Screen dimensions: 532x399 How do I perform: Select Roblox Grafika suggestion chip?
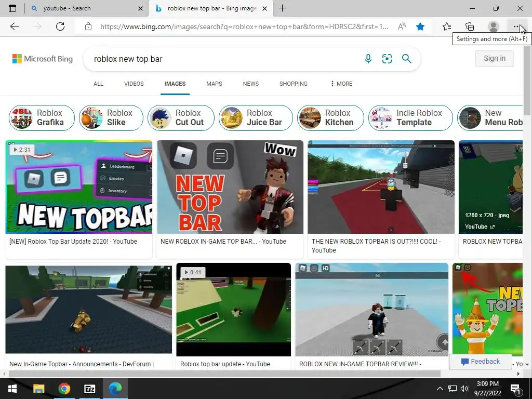click(x=42, y=118)
